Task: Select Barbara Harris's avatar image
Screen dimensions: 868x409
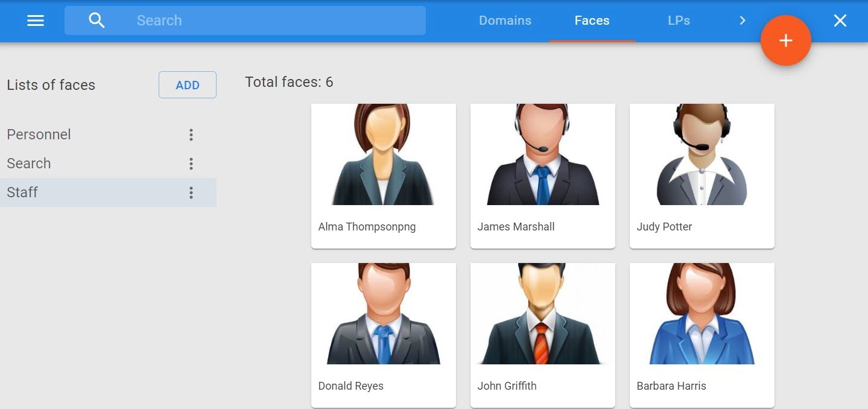Action: 702,314
